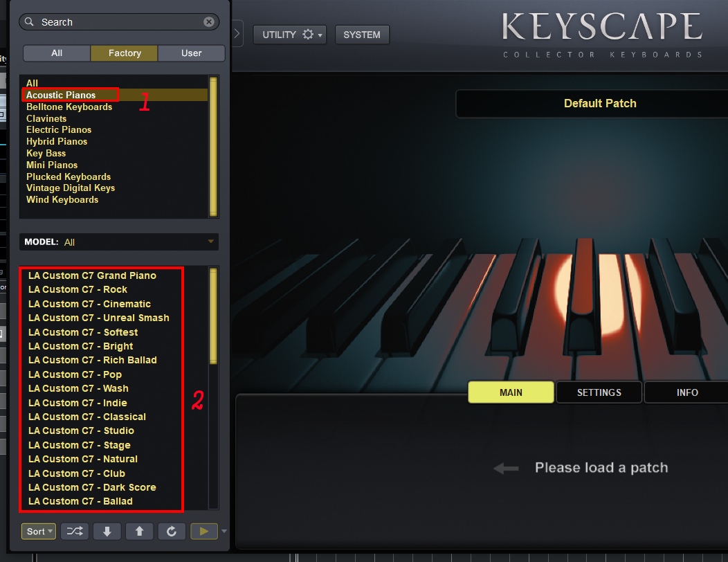Screen dimensions: 728x562
Task: Load LA Custom C7 - Pop patch
Action: point(75,374)
